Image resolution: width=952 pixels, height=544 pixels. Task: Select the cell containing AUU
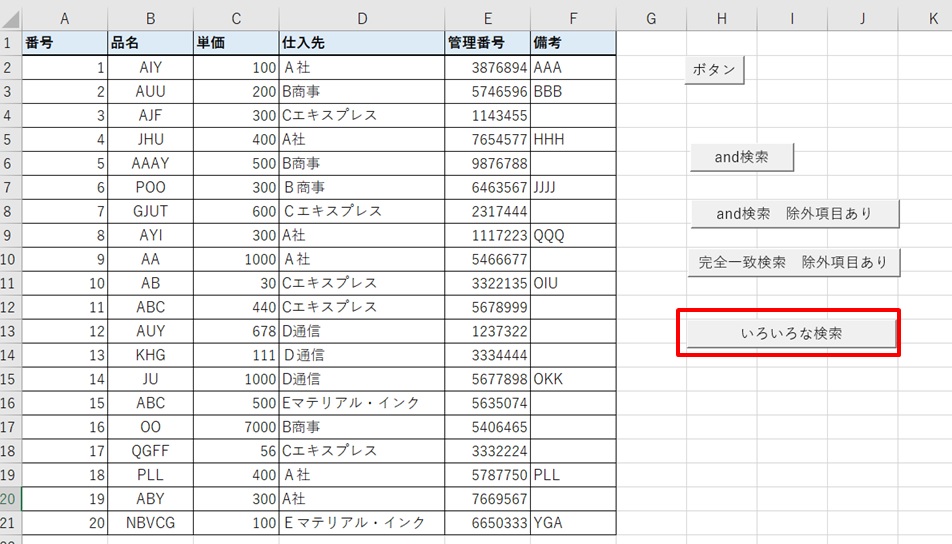point(151,92)
